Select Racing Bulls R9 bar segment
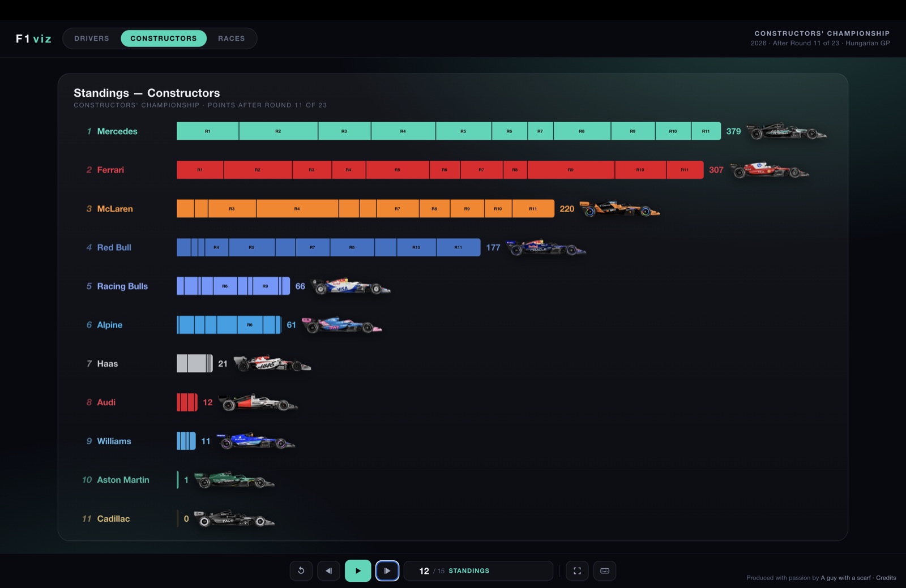The image size is (906, 588). coord(266,286)
